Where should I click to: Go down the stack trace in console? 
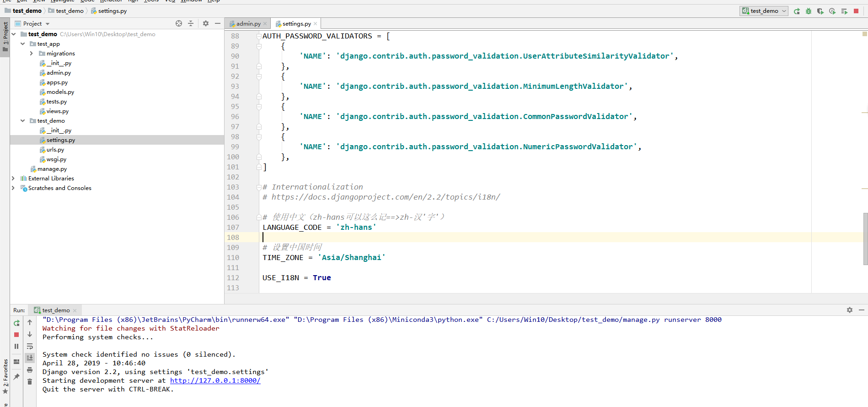click(30, 334)
